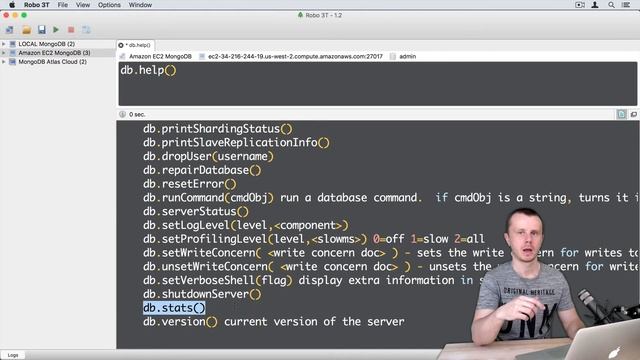Switch to the db.help() query tab
This screenshot has width=640, height=360.
[136, 45]
